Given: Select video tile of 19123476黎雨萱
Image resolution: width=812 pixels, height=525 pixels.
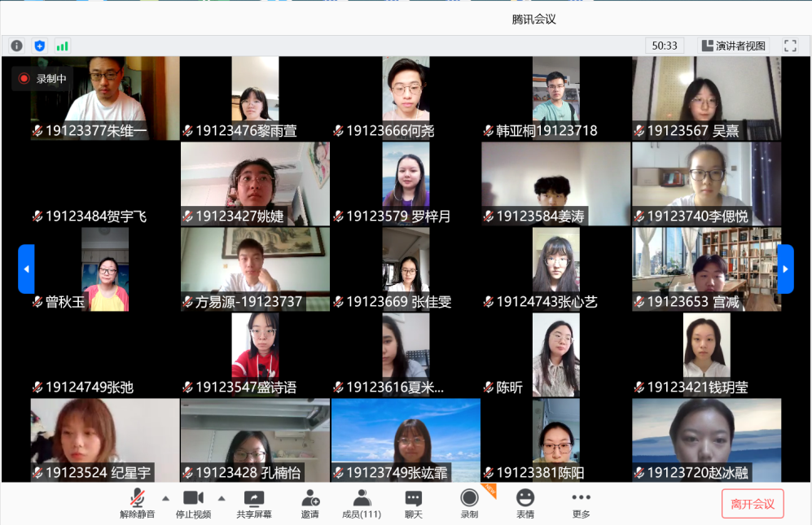Looking at the screenshot, I should coord(255,98).
